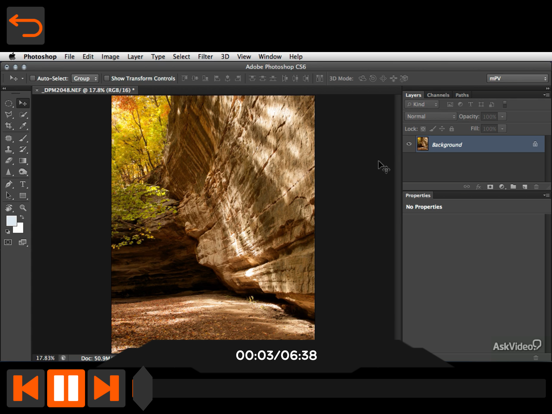Skip to the previous video
The height and width of the screenshot is (414, 552).
coord(26,388)
